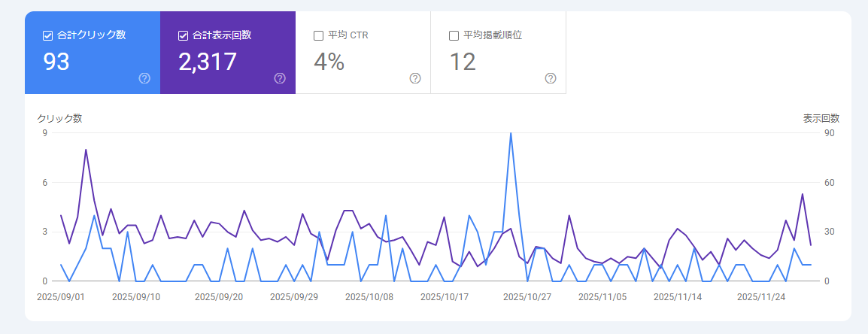
Task: Click the 2025/11/24 date on the x-axis
Action: [x=760, y=297]
